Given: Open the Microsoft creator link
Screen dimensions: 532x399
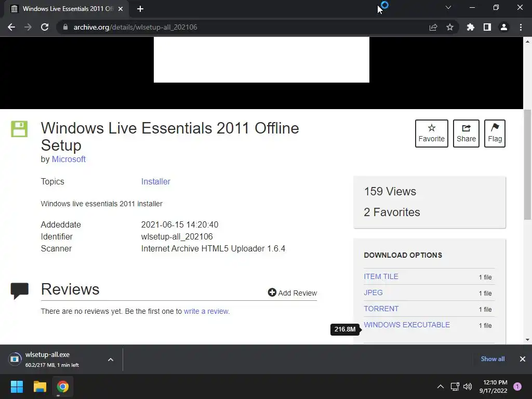Looking at the screenshot, I should [69, 159].
